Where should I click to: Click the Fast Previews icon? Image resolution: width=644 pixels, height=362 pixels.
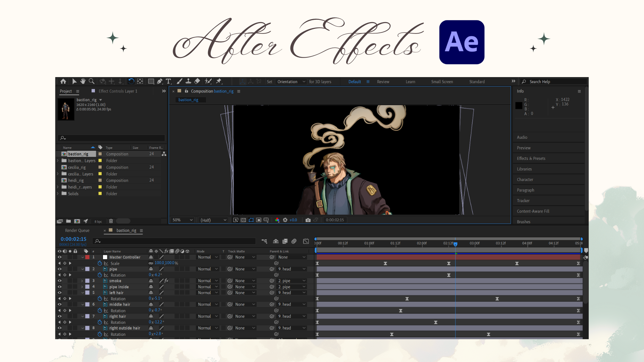coord(236,220)
